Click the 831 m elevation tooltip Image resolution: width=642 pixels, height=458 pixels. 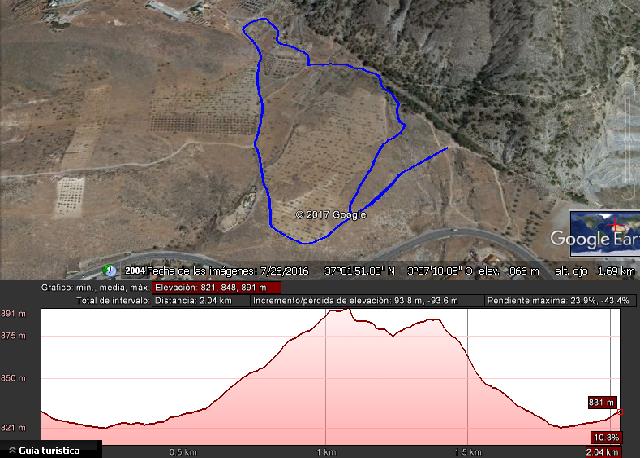point(601,402)
